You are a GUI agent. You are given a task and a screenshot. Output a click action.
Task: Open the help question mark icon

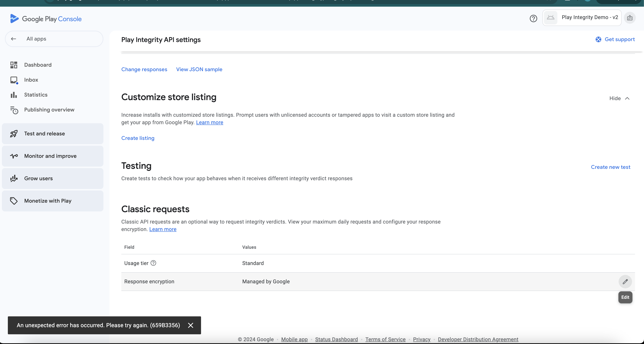(x=533, y=18)
